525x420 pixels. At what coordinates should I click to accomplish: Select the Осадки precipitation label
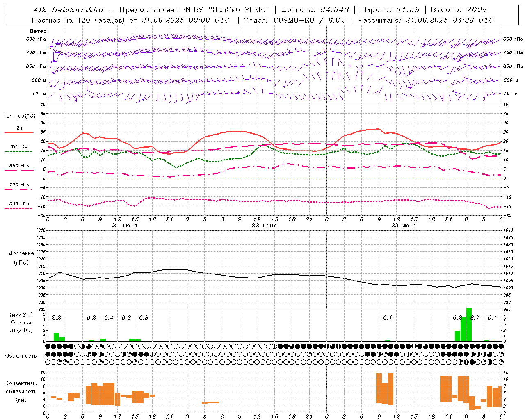click(x=21, y=322)
